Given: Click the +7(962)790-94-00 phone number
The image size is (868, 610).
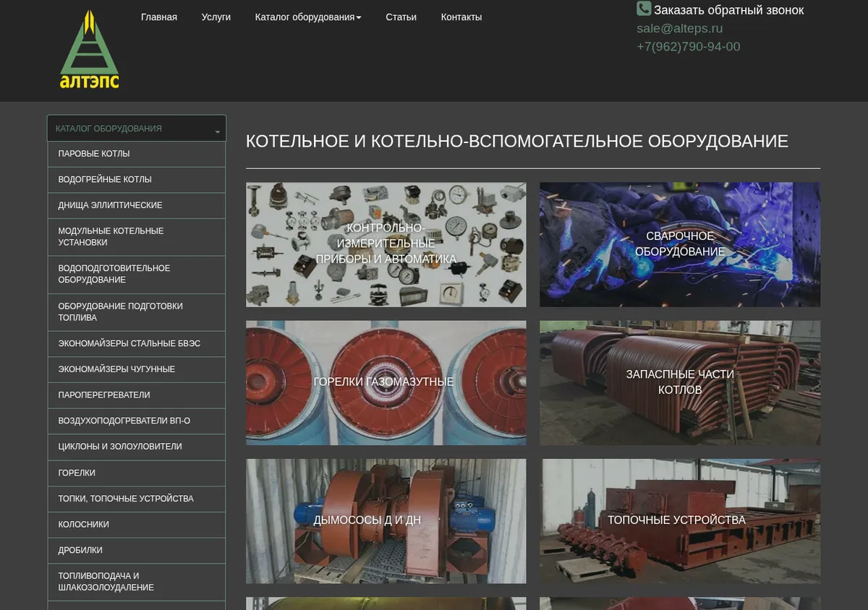Looking at the screenshot, I should tap(688, 46).
